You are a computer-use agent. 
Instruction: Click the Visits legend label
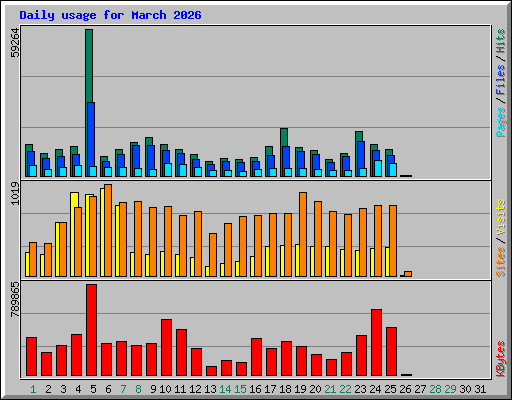pyautogui.click(x=501, y=217)
